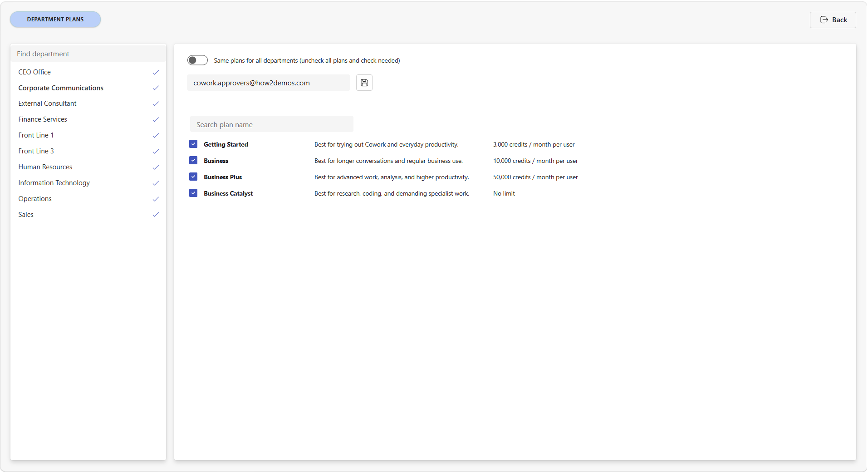
Task: Click the checkmark icon for CEO Office
Action: coord(156,72)
